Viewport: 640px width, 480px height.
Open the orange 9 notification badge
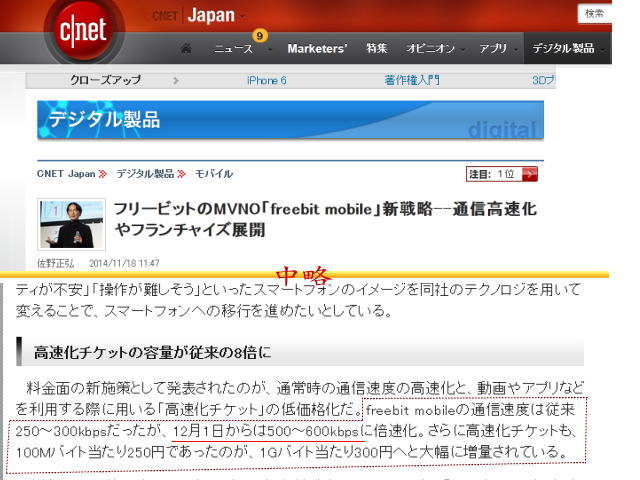(x=260, y=35)
